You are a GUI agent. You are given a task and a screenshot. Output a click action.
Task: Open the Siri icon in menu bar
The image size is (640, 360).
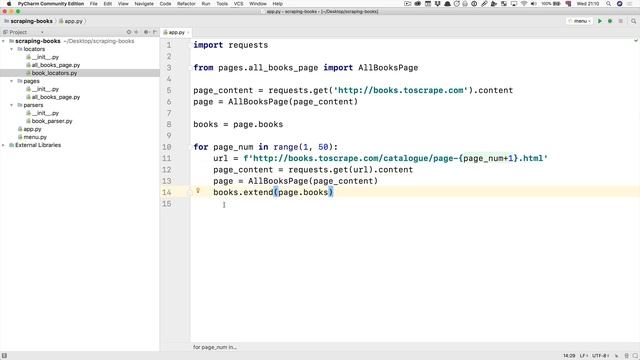click(619, 4)
